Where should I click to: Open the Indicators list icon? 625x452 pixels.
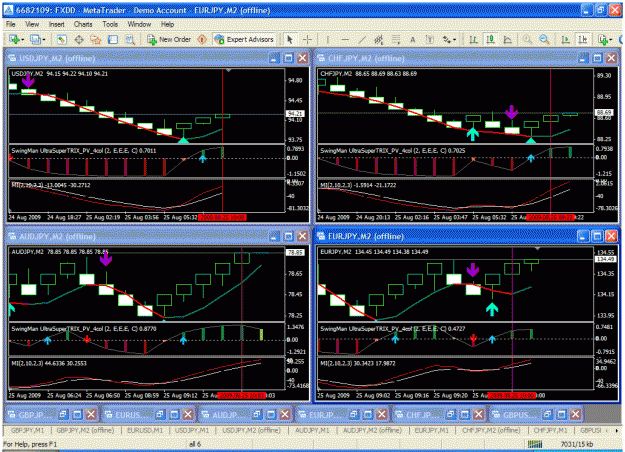tap(603, 39)
